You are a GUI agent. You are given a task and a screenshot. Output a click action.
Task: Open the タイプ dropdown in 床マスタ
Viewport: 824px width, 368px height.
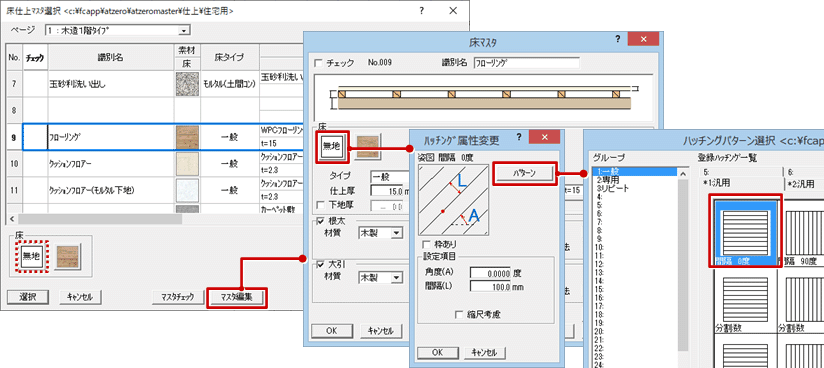[x=390, y=177]
